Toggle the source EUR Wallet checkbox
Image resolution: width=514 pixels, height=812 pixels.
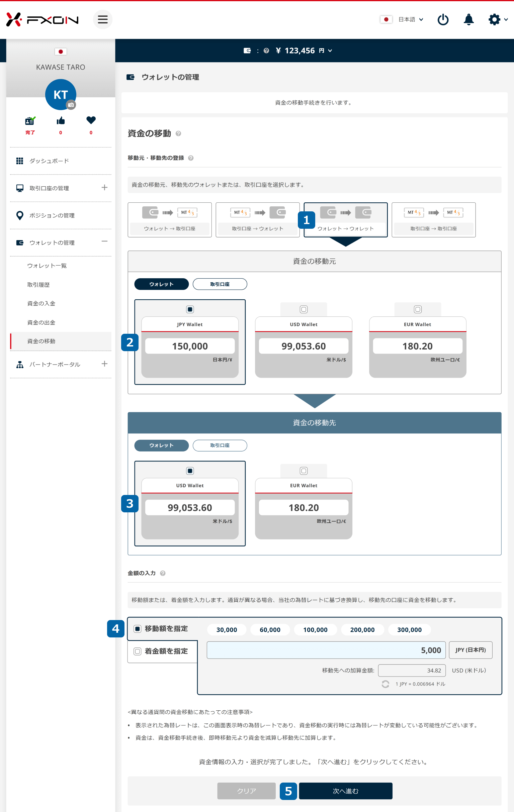(418, 309)
